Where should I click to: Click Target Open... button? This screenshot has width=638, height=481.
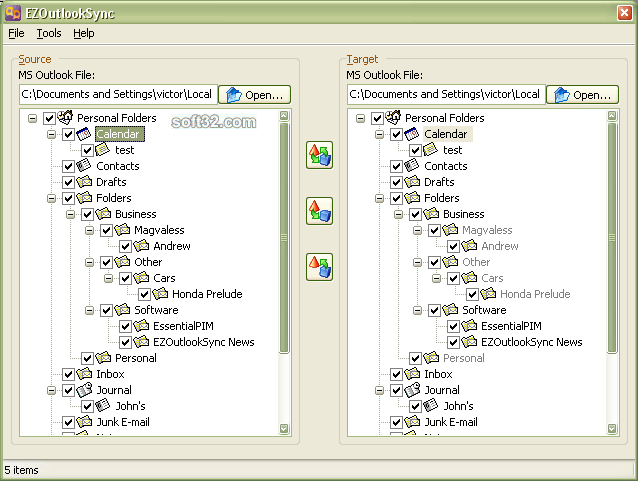click(x=583, y=95)
